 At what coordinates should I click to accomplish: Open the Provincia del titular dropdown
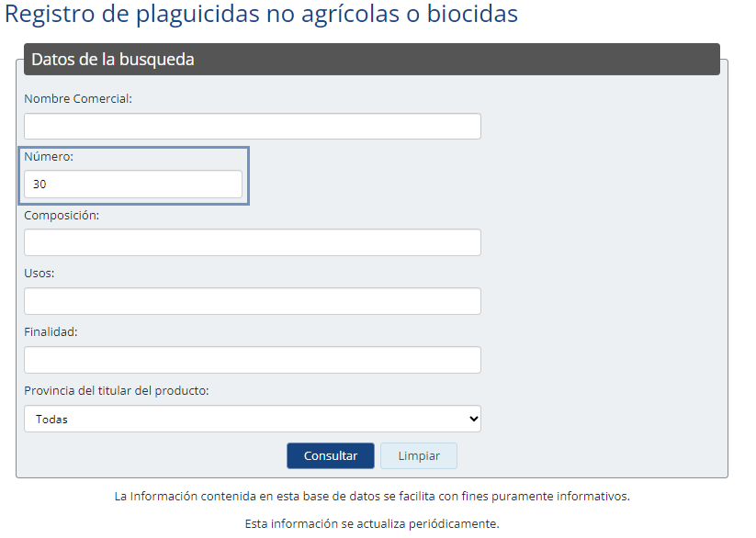(251, 419)
